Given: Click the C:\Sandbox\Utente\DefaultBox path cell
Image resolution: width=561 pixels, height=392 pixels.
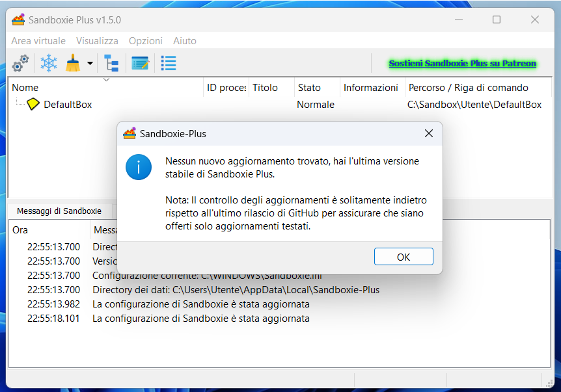Looking at the screenshot, I should click(x=474, y=105).
